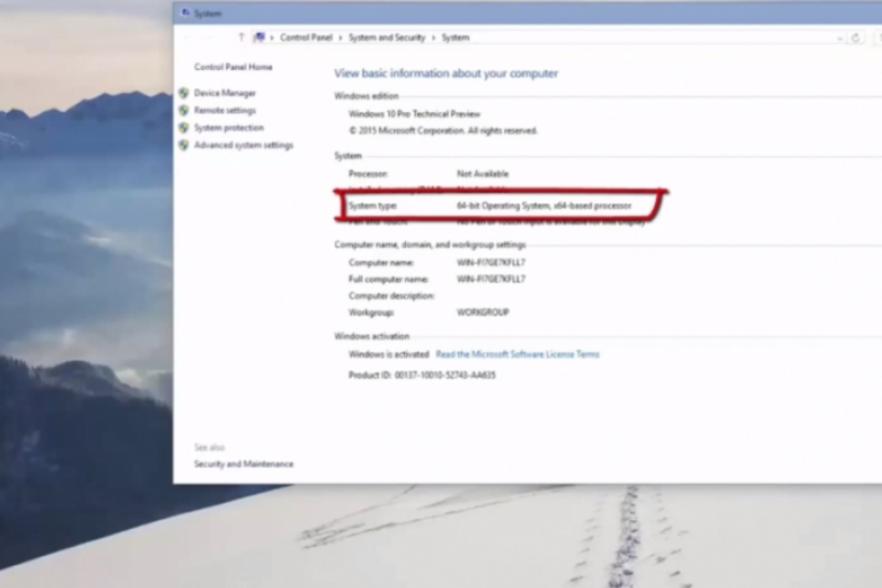
Task: Click shield icon next to Remote settings
Action: (x=184, y=110)
